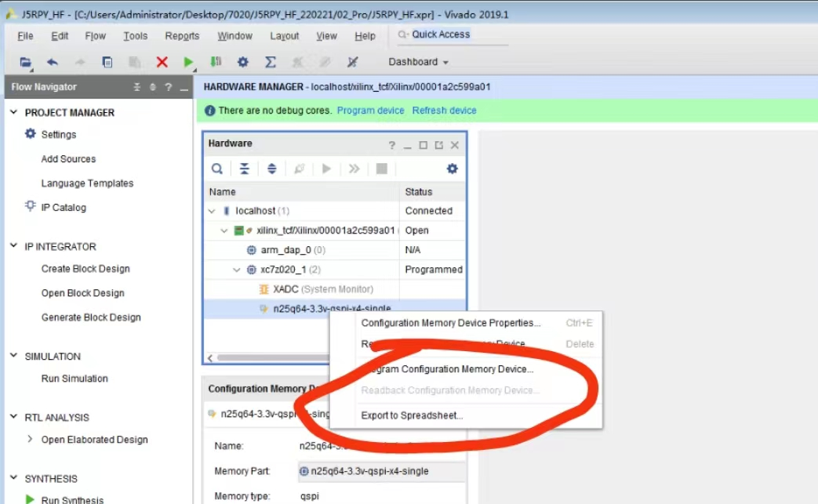Open the Dashboard dropdown
This screenshot has width=818, height=504.
tap(418, 62)
